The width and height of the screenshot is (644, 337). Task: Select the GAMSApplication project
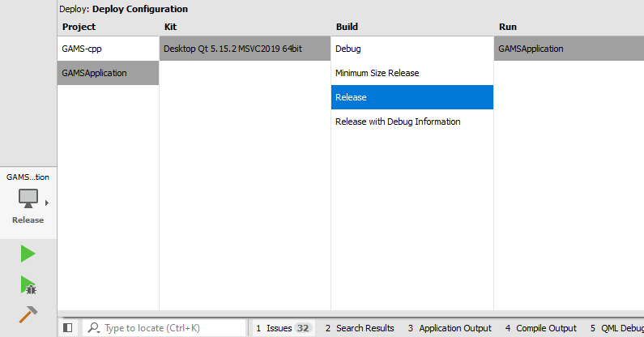click(94, 73)
